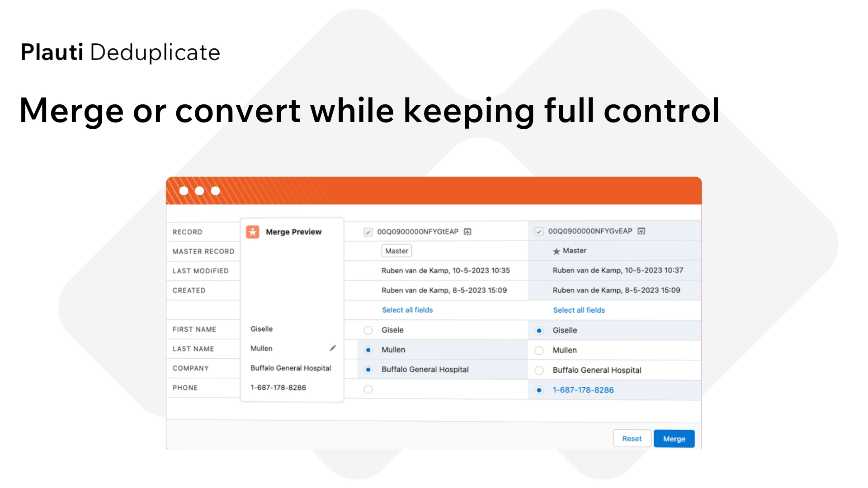Select the Gisele first name radio button
The width and height of the screenshot is (868, 488).
pos(368,330)
